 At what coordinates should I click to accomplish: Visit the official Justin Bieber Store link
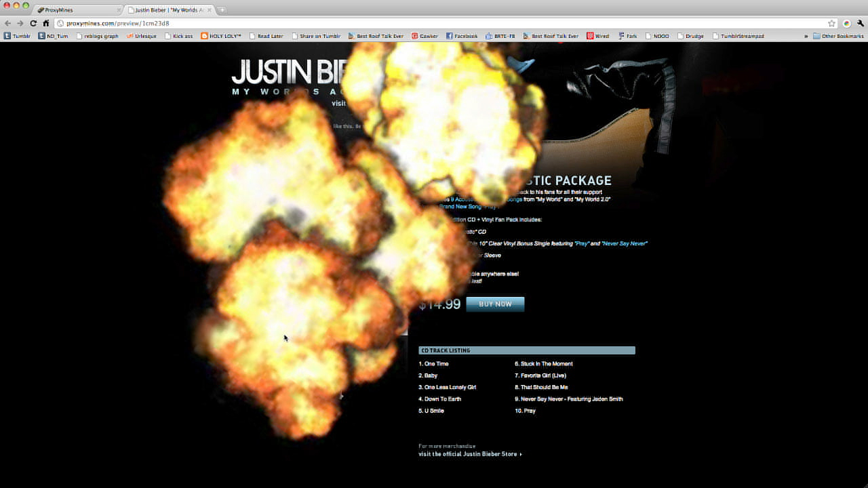470,454
